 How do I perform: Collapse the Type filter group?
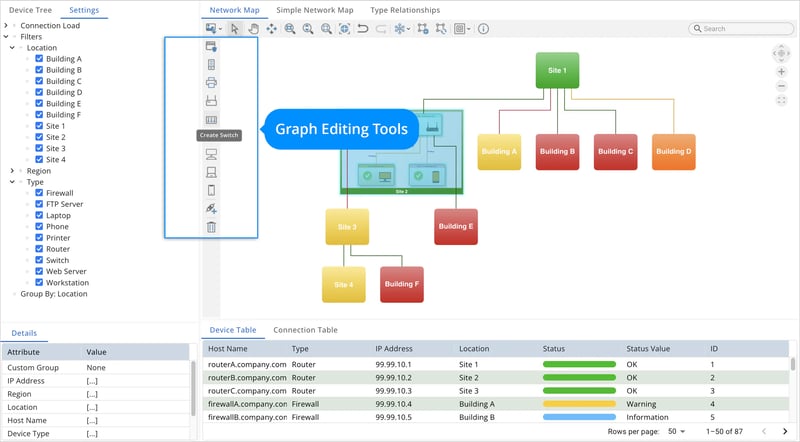[x=12, y=182]
